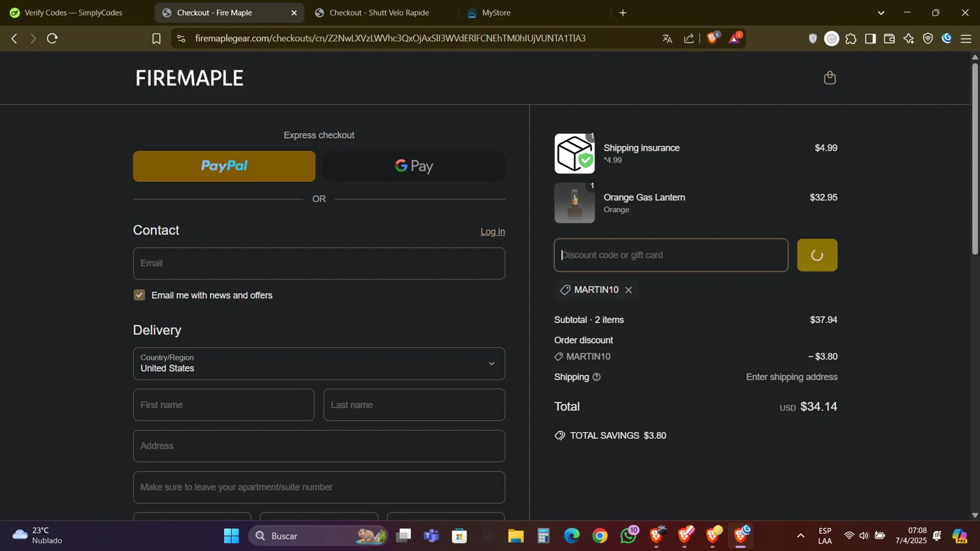
Task: Open Task View from taskbar
Action: click(404, 536)
